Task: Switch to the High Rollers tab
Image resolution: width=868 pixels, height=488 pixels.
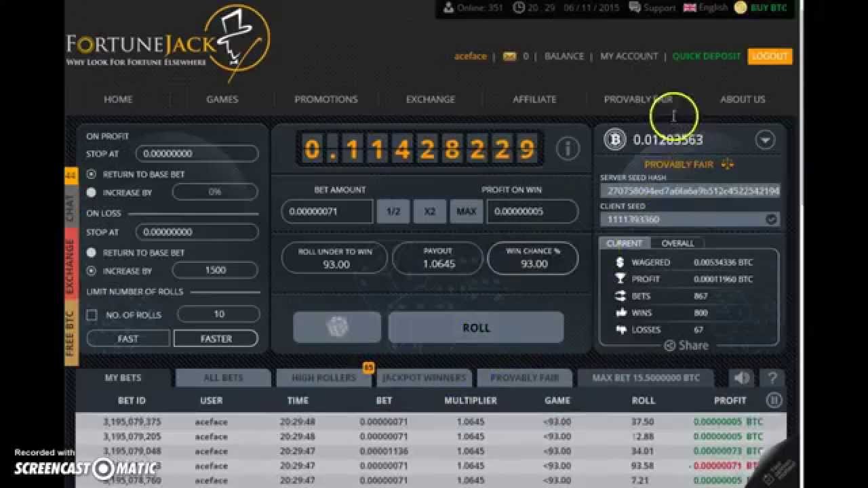Action: (323, 378)
